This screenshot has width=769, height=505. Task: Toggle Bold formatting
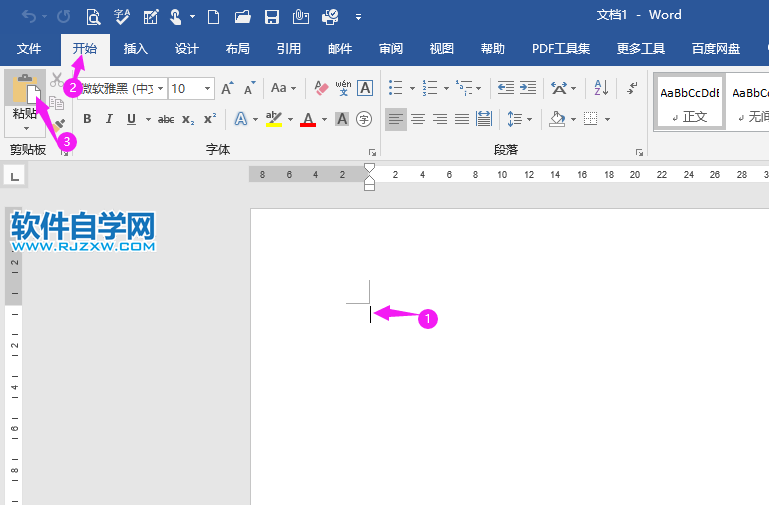87,119
